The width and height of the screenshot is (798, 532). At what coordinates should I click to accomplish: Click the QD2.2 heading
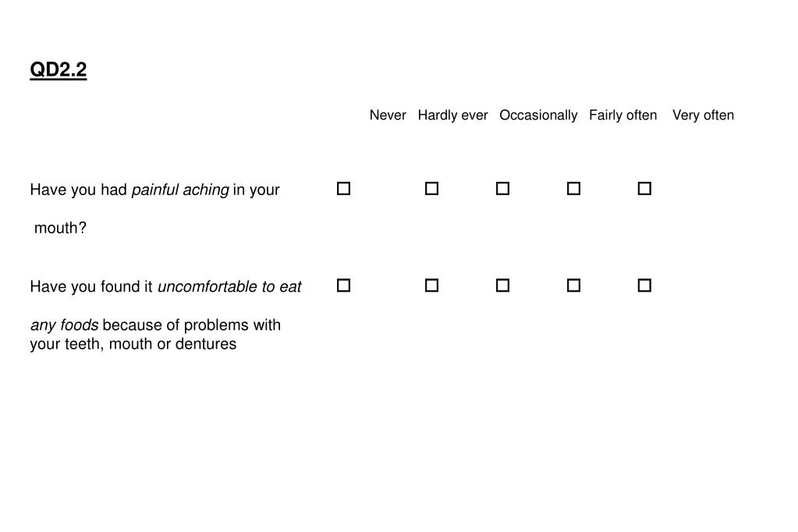pos(58,69)
